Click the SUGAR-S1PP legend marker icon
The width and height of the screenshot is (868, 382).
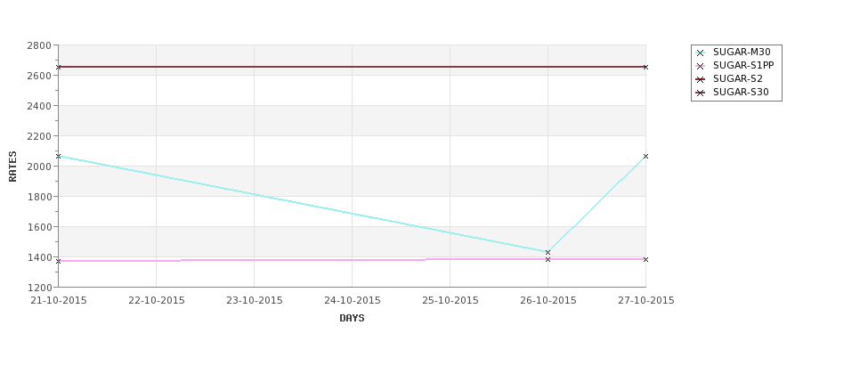(701, 67)
